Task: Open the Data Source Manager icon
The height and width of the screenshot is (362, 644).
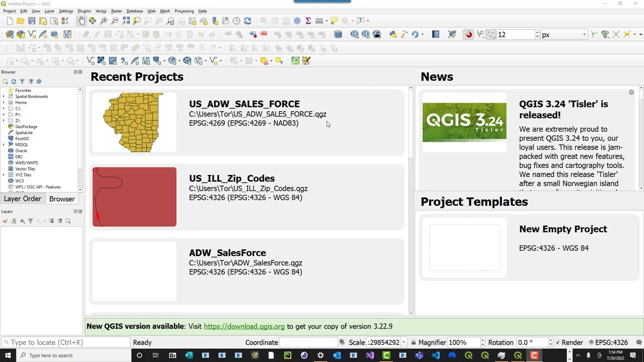Action: (x=10, y=34)
